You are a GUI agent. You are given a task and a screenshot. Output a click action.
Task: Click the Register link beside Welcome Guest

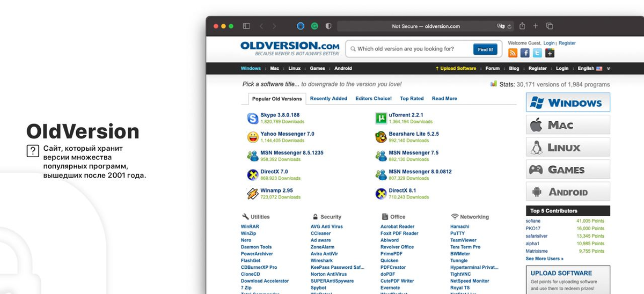(x=567, y=43)
